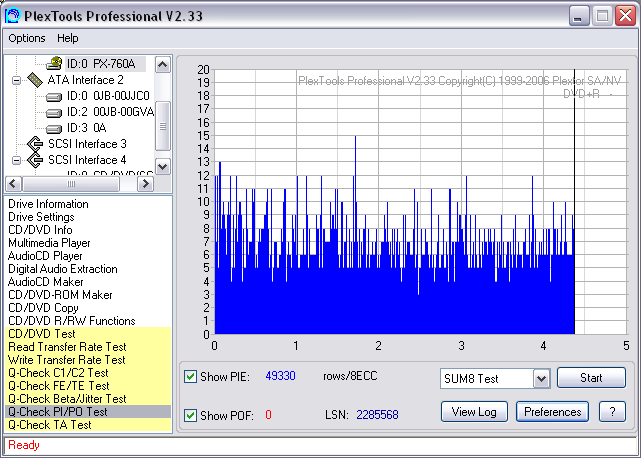Open the Preferences dialog
The width and height of the screenshot is (641, 458).
tap(552, 411)
